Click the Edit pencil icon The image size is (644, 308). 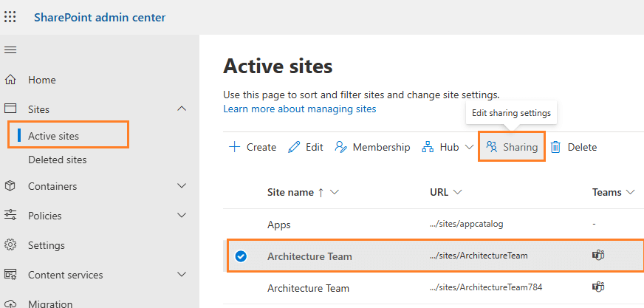(294, 147)
